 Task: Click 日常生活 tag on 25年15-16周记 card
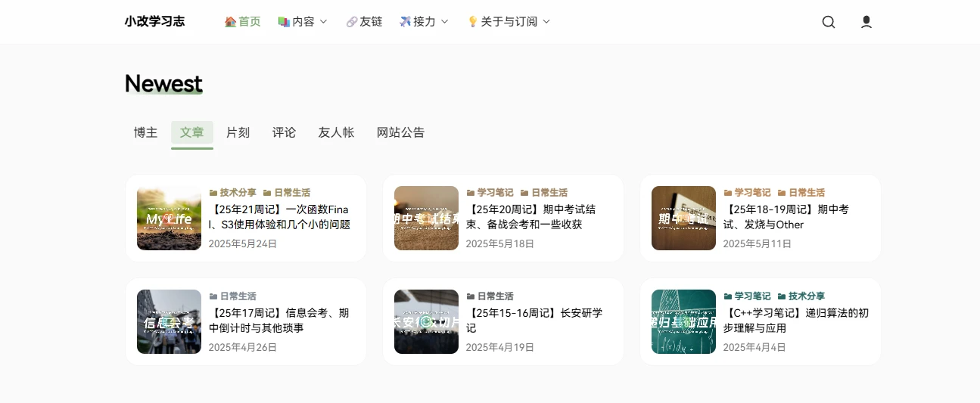click(496, 296)
